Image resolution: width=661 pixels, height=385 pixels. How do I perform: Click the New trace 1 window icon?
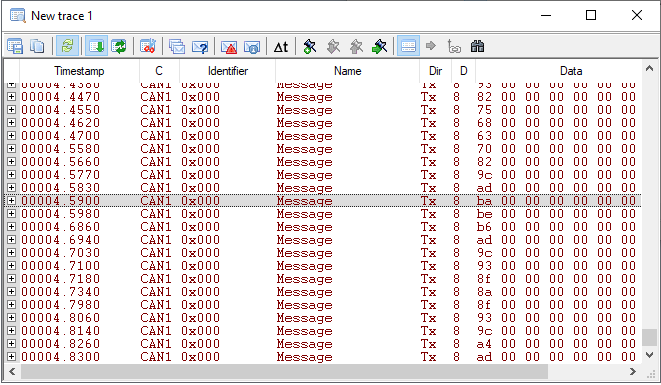coord(18,16)
